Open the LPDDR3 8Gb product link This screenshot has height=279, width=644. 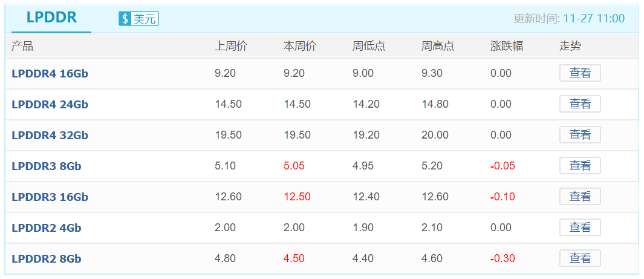click(x=47, y=166)
